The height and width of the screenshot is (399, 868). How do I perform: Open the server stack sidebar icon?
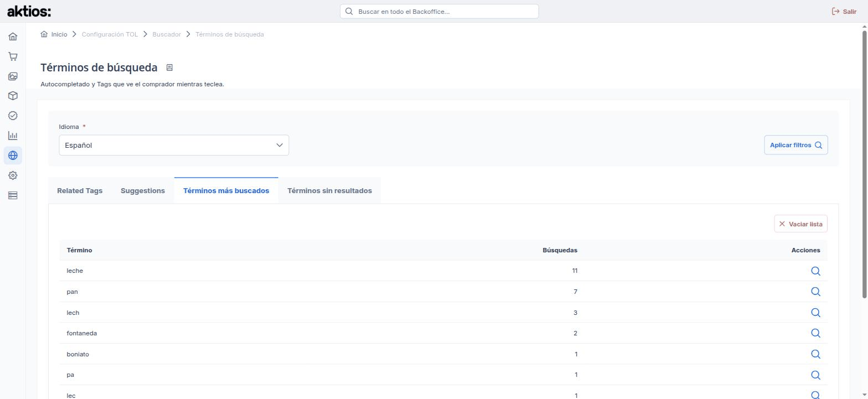pyautogui.click(x=13, y=195)
